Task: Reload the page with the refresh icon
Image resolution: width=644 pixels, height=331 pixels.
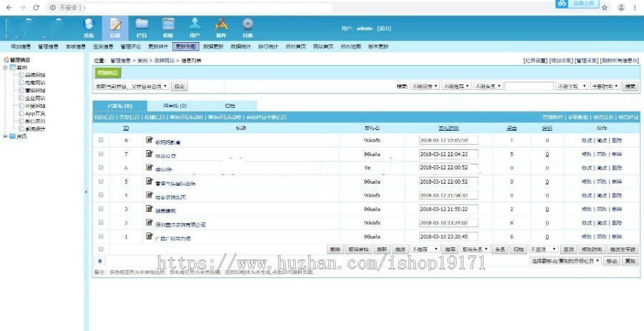Action: click(x=36, y=7)
